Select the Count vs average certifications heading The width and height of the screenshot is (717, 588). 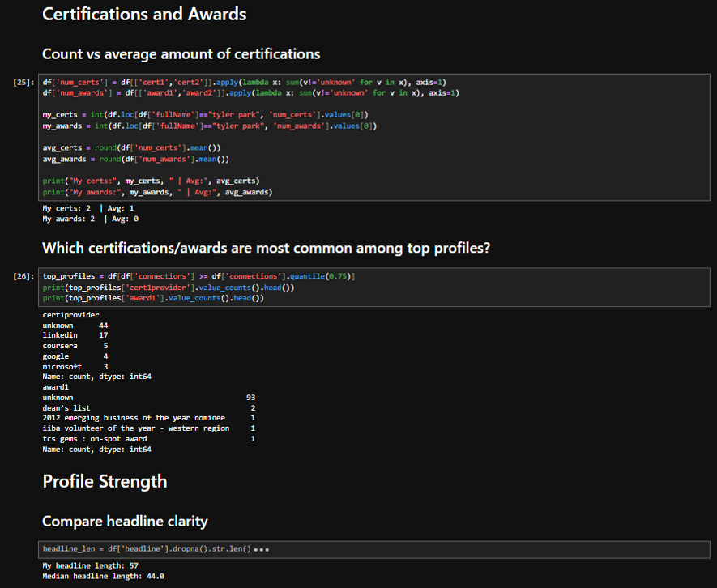(181, 54)
